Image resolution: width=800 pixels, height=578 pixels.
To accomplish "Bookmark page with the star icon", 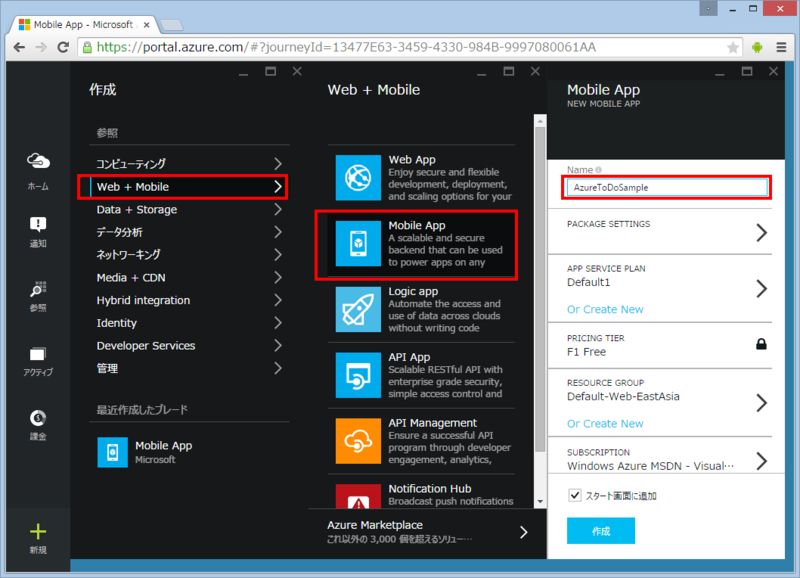I will (x=733, y=47).
